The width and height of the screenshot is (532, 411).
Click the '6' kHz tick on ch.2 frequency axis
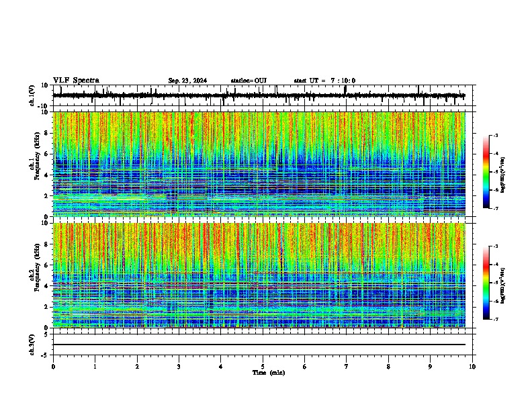[x=46, y=265]
